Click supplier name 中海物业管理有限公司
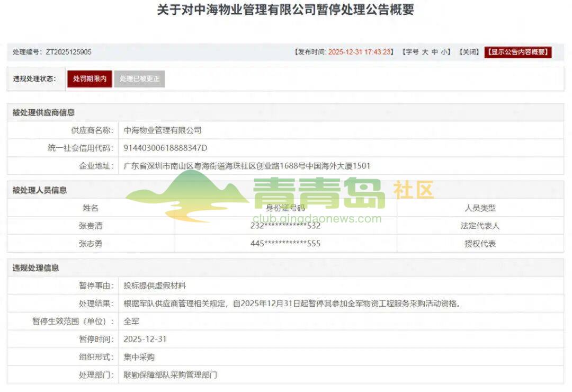The width and height of the screenshot is (572, 392). (163, 130)
